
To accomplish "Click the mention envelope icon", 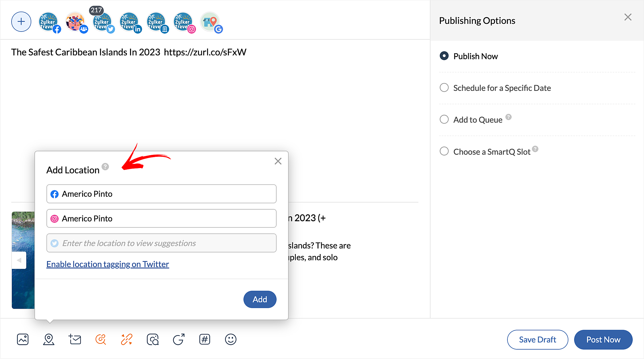I will point(75,339).
